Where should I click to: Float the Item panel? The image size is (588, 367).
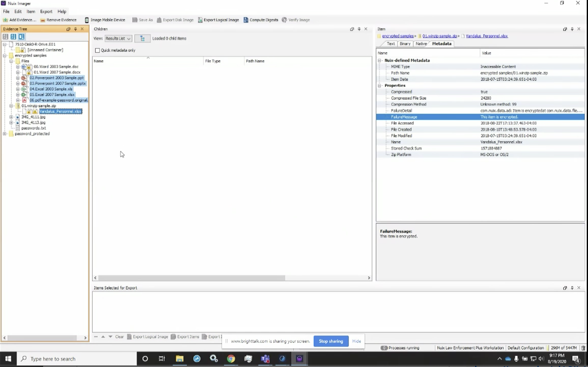coord(565,29)
